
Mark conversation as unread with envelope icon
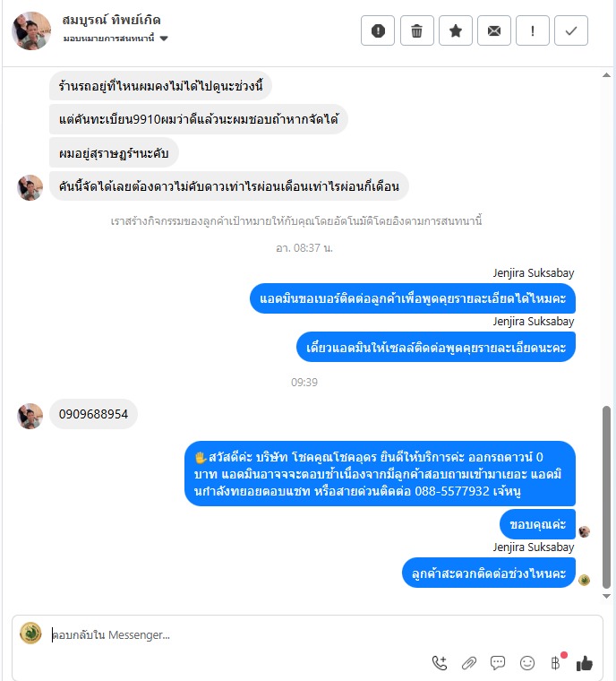coord(494,30)
